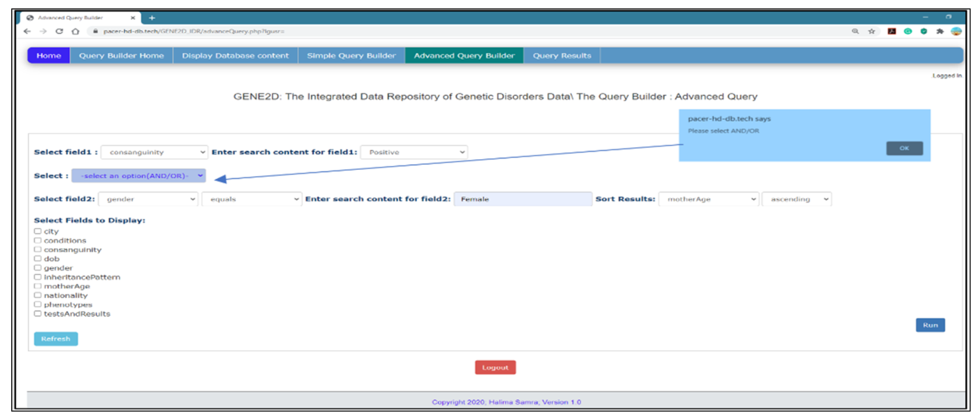The height and width of the screenshot is (420, 980).
Task: Expand the field1 consanguinity dropdown
Action: click(x=154, y=152)
